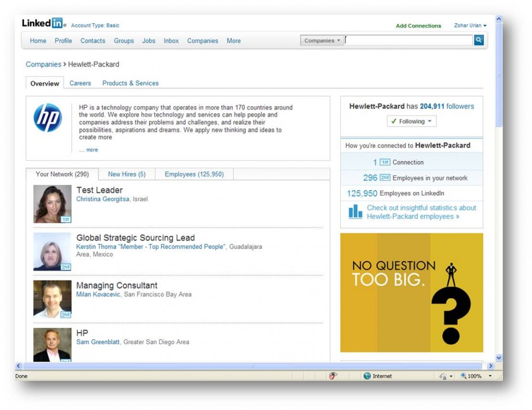
Task: Click the Managing Consultant title
Action: click(x=117, y=285)
